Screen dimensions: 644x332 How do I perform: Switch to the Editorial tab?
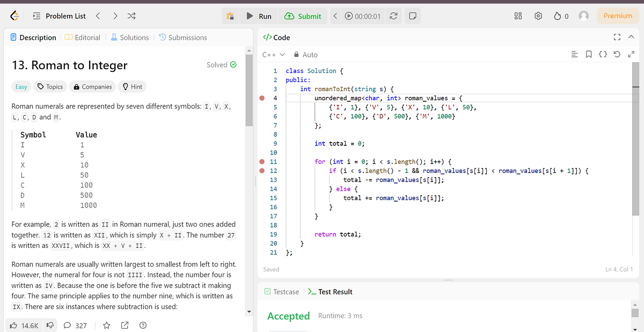point(83,38)
